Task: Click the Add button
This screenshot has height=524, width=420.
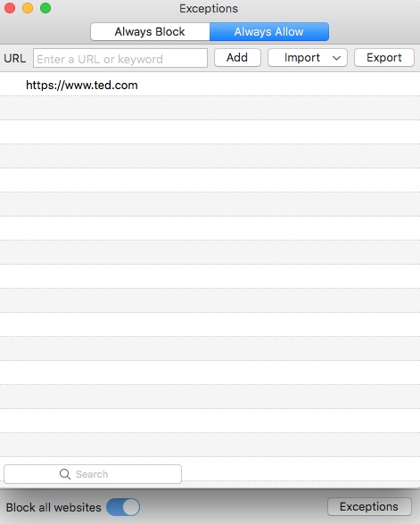Action: tap(237, 58)
